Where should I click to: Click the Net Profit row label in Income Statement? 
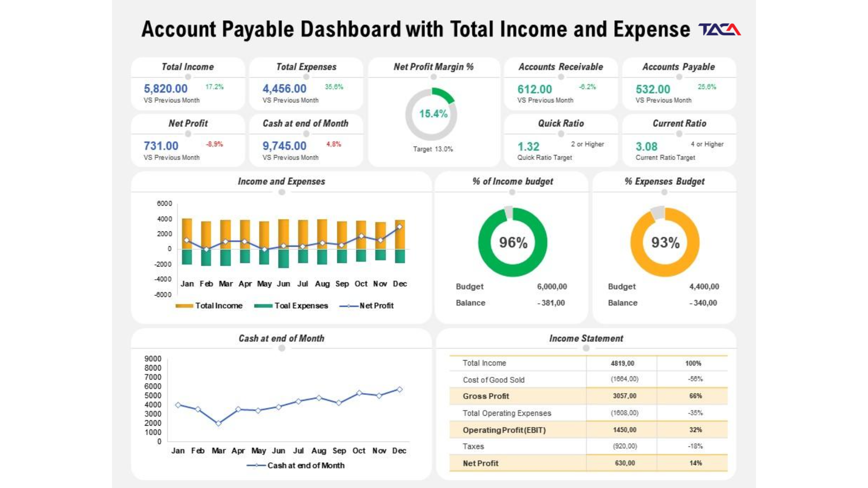481,463
